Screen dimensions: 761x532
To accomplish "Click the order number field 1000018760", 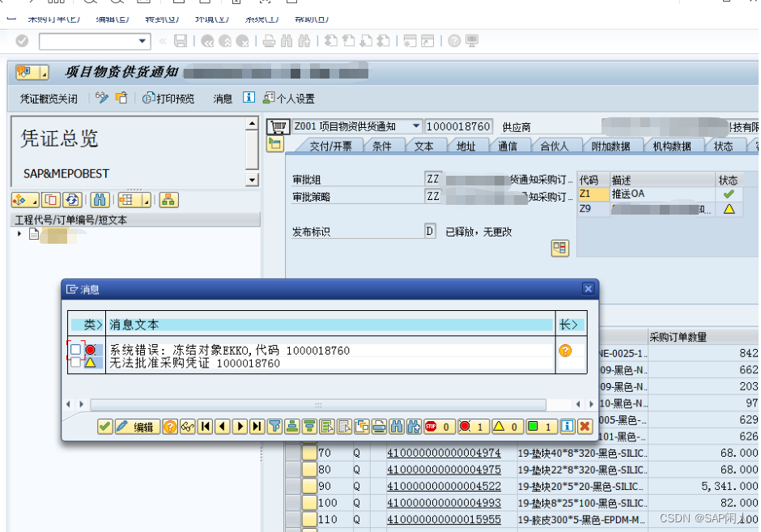I will pos(459,126).
